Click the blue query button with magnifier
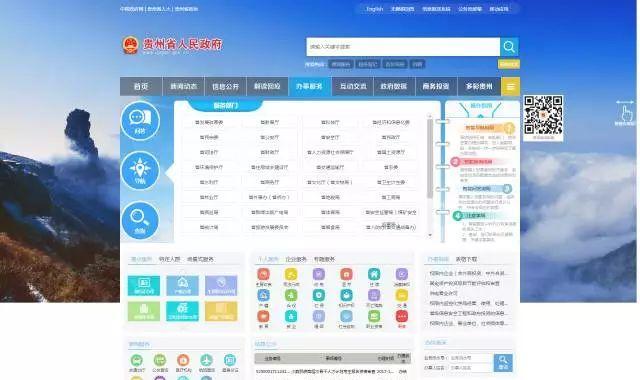The image size is (640, 380). (x=503, y=362)
